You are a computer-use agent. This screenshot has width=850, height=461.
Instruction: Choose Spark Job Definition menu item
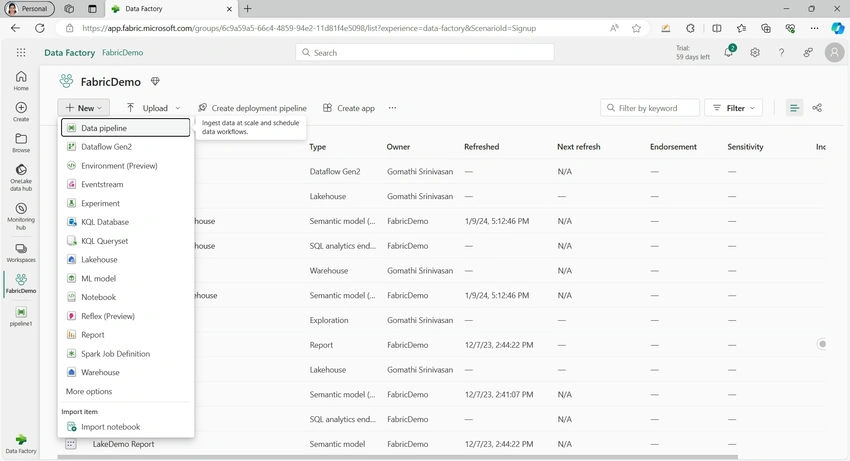(x=126, y=354)
